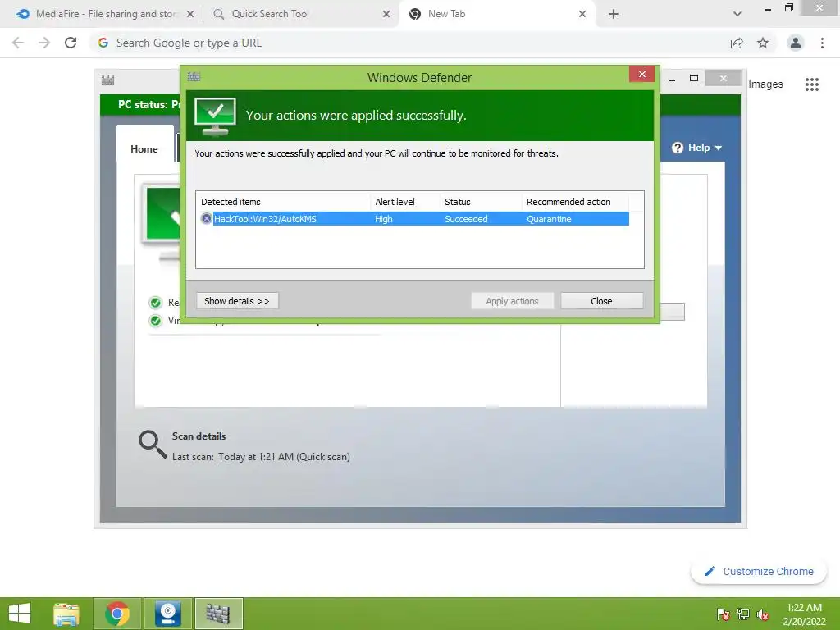Click the 'Quarantine' recommended action cell

pos(549,219)
